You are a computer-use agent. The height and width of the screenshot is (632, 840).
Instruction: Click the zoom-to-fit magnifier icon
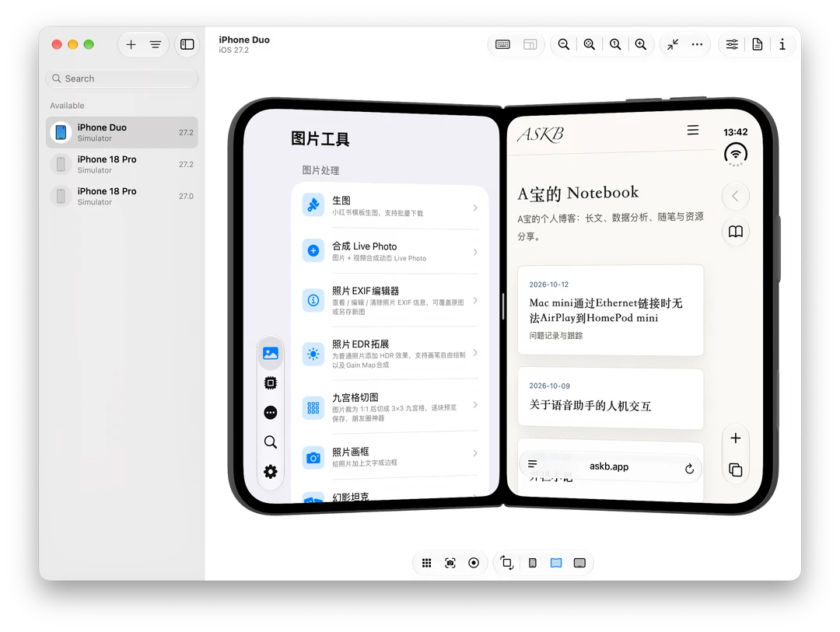coord(590,44)
